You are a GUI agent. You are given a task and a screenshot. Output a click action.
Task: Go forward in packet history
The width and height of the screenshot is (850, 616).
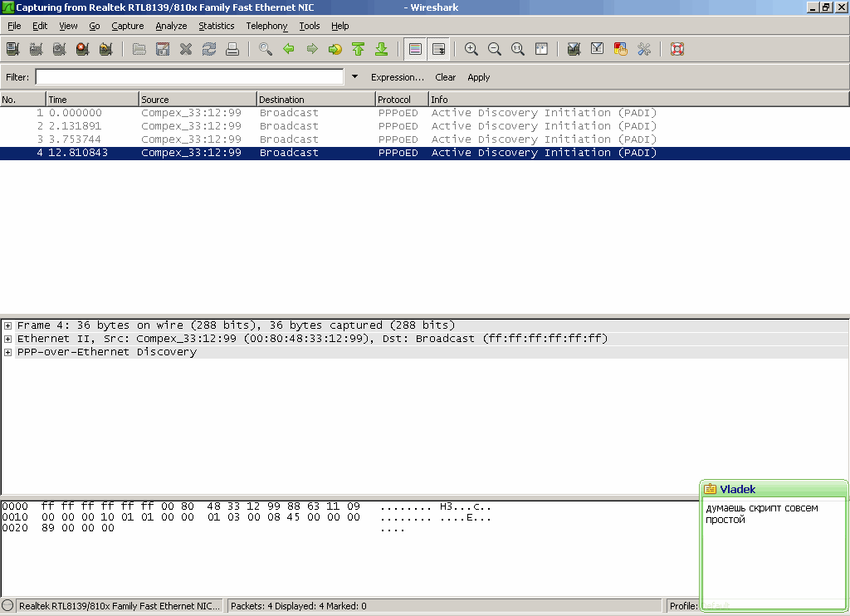312,49
